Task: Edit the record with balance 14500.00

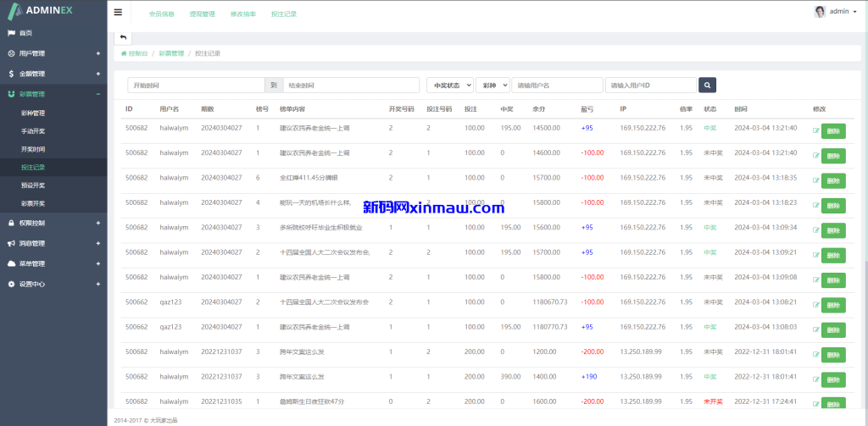Action: (815, 131)
